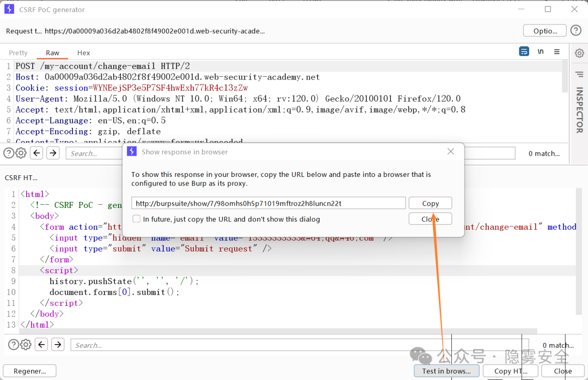Open help for the CSRF PoC generator

(575, 30)
